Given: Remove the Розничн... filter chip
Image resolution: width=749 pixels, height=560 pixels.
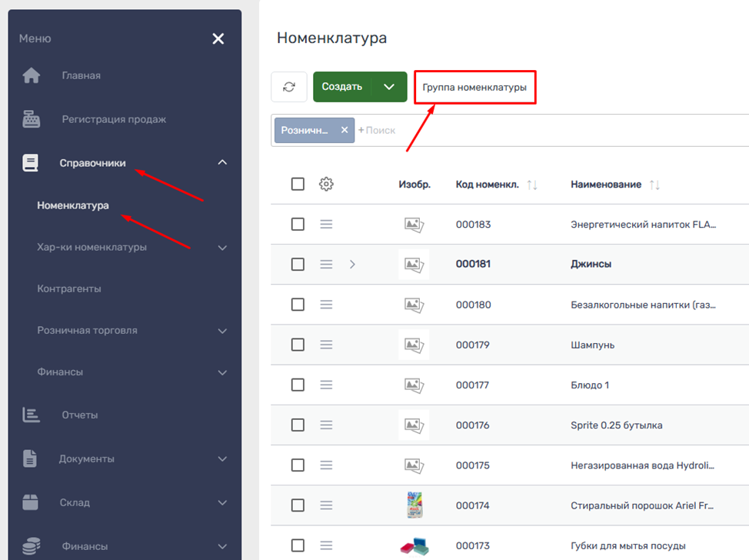Looking at the screenshot, I should (345, 130).
